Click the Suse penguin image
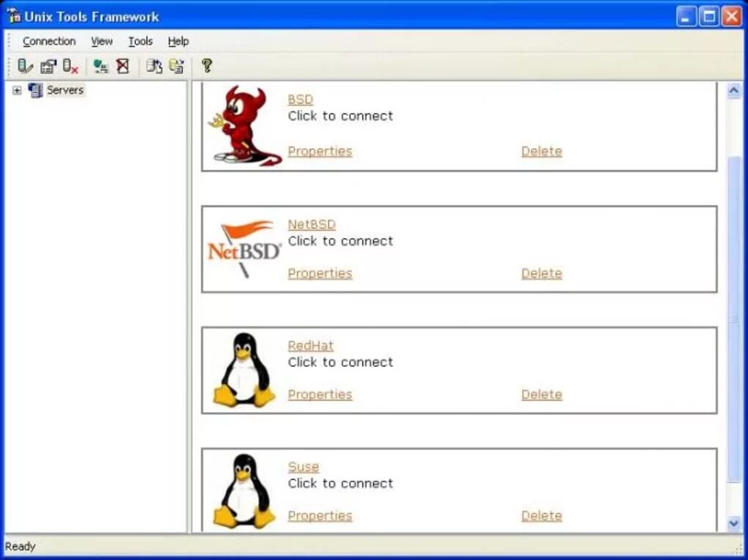This screenshot has width=748, height=560. (x=243, y=491)
